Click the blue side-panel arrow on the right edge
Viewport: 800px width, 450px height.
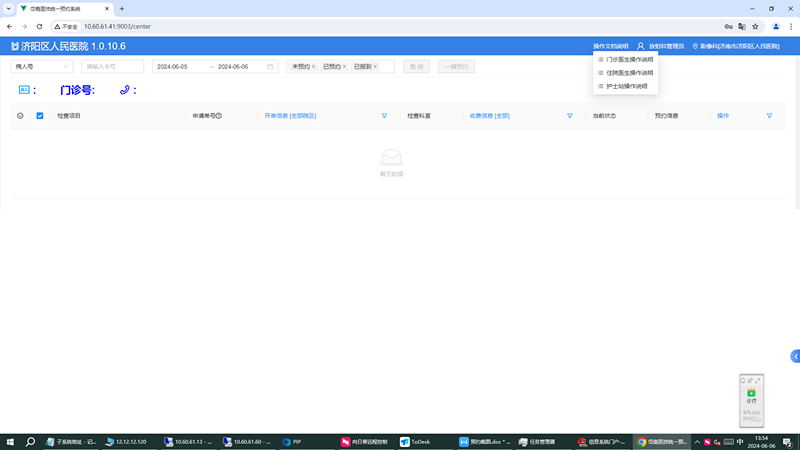click(x=795, y=356)
